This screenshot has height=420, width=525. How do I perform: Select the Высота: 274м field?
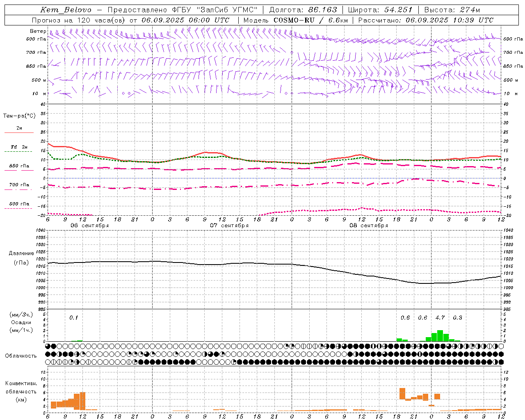pyautogui.click(x=452, y=10)
